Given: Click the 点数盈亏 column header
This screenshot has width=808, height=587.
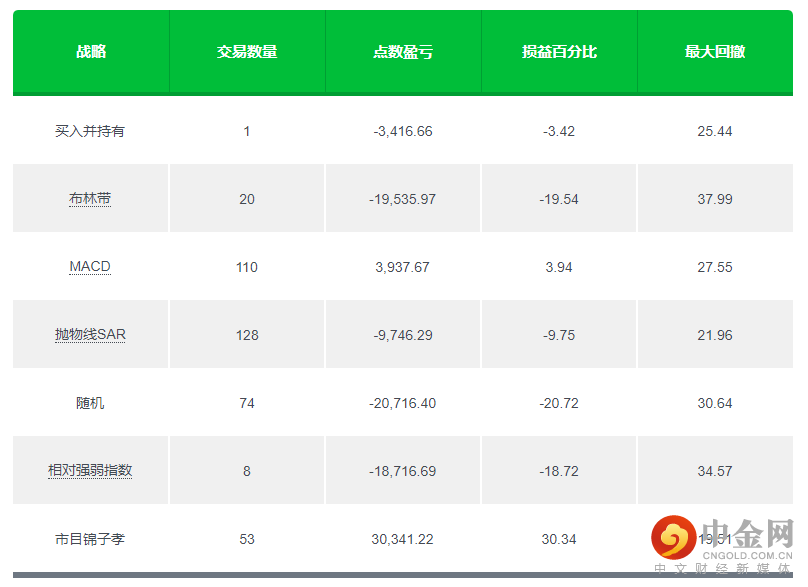Looking at the screenshot, I should pyautogui.click(x=403, y=52).
